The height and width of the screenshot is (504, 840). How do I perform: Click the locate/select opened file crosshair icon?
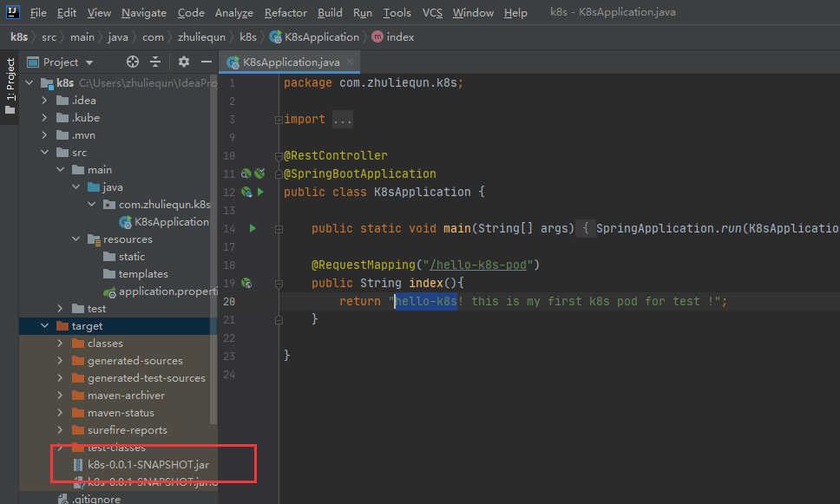pos(133,62)
